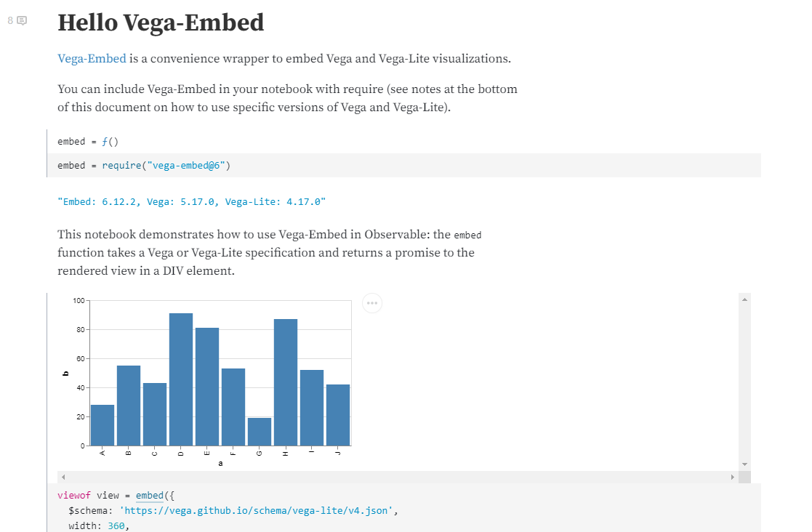
Task: Click the right arrow of the horizontal scrollbar
Action: pos(733,476)
